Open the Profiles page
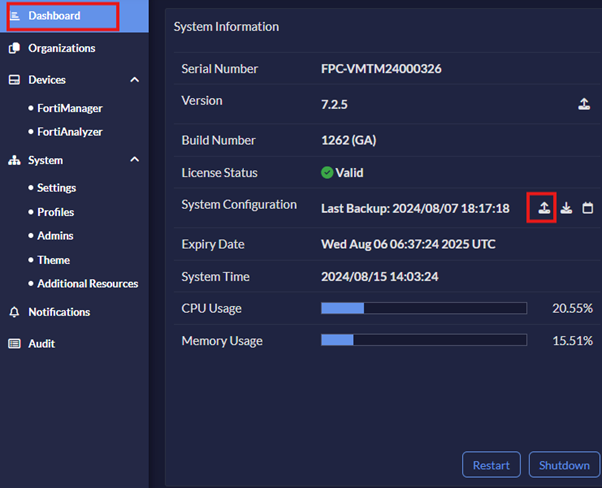The height and width of the screenshot is (488, 602). click(56, 212)
